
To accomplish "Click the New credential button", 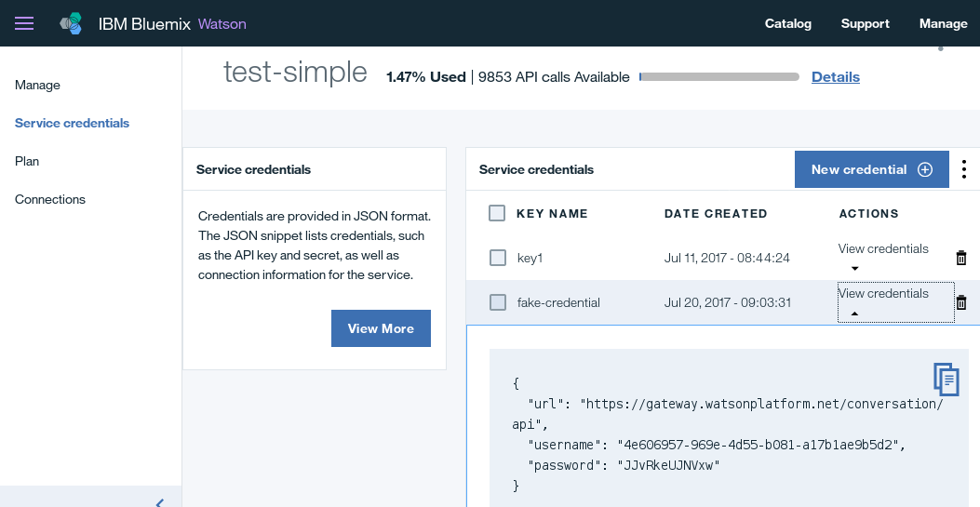I will click(x=872, y=169).
